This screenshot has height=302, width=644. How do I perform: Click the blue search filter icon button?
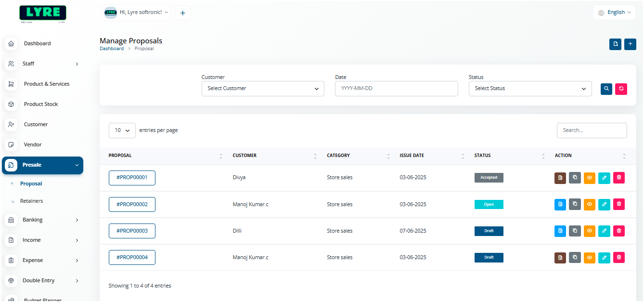tap(606, 89)
